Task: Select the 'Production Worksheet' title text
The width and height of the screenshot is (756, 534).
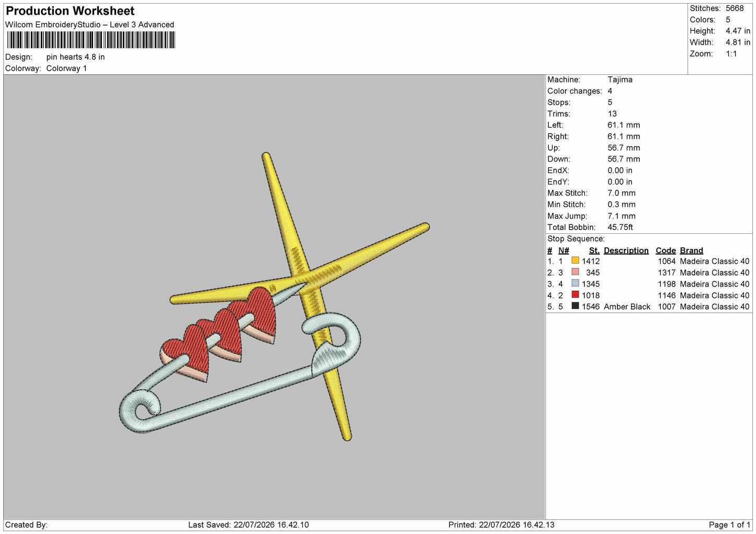Action: [70, 11]
